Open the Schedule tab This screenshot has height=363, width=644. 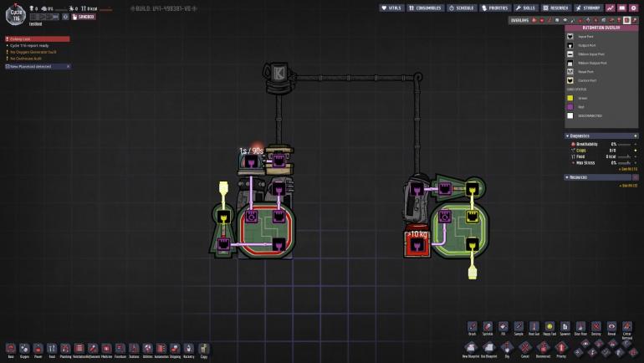click(462, 8)
